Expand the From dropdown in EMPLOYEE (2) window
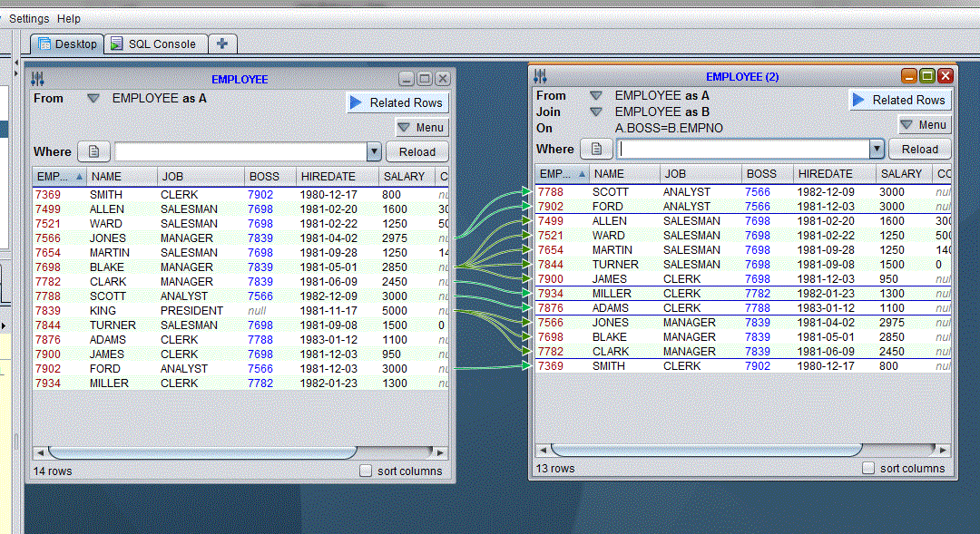 [595, 95]
